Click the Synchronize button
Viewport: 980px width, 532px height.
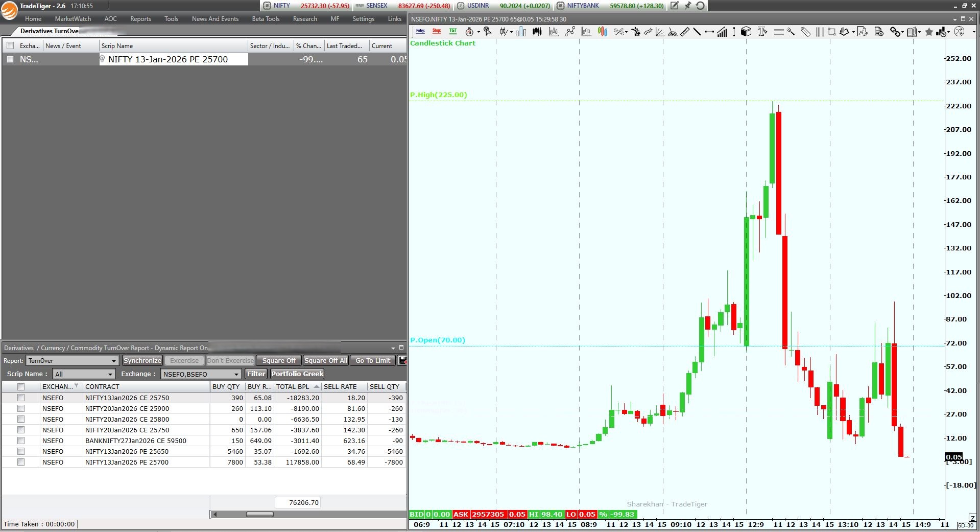click(142, 361)
